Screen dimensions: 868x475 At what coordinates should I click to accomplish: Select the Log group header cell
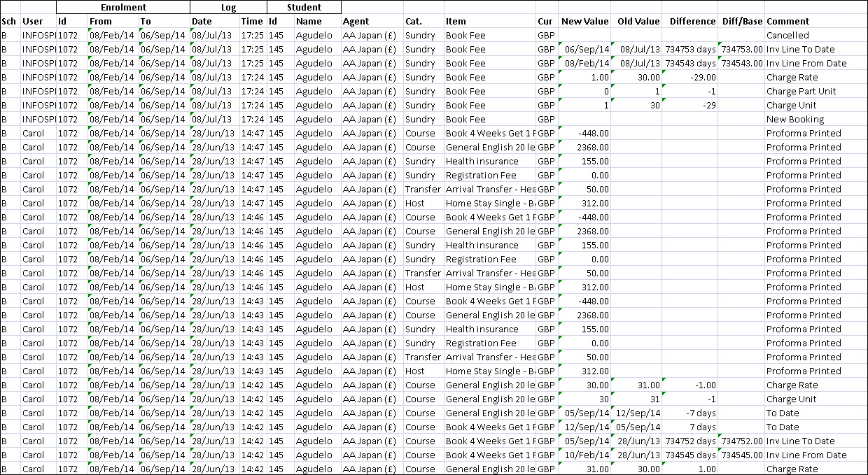[228, 7]
